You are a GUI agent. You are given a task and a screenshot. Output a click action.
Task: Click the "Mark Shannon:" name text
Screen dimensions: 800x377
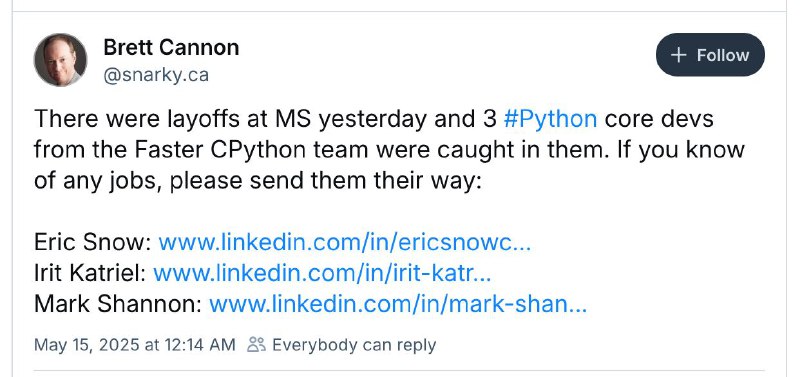(x=118, y=305)
